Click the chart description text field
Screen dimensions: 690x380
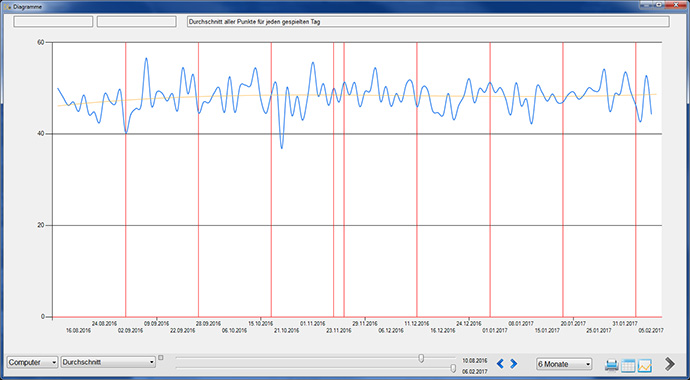pos(428,22)
